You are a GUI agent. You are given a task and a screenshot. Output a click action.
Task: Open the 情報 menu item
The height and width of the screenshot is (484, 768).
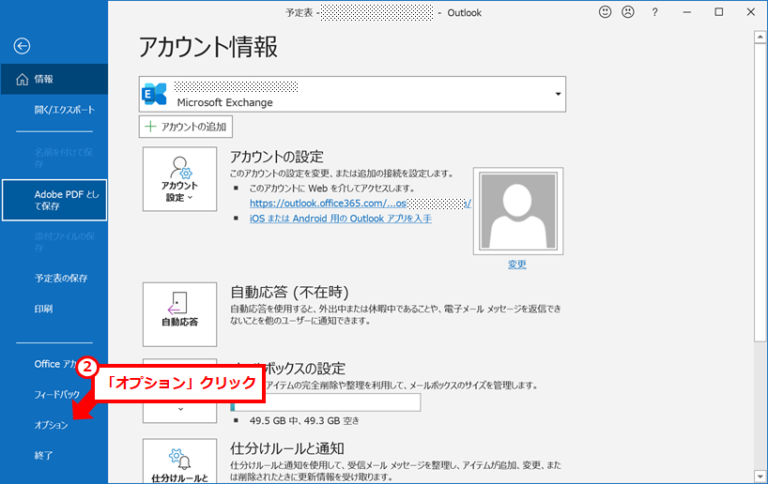point(54,79)
